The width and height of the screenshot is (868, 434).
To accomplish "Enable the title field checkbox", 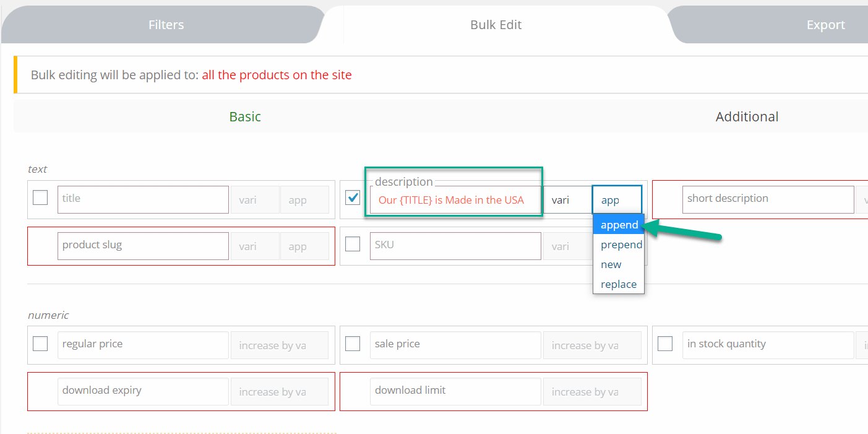I will point(40,197).
